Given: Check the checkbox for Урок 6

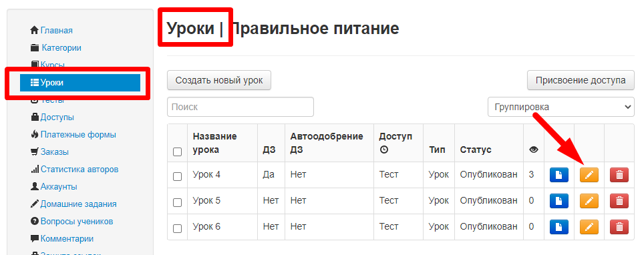Looking at the screenshot, I should click(x=178, y=228).
